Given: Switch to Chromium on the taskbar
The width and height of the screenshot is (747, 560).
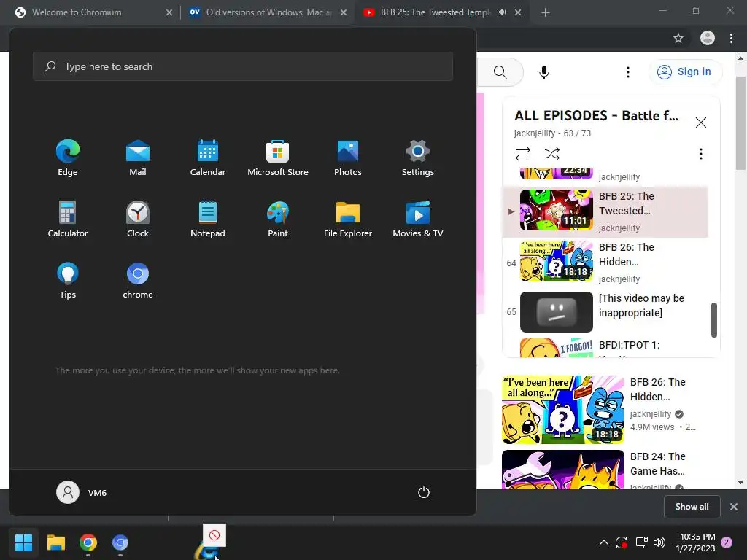Looking at the screenshot, I should point(120,542).
